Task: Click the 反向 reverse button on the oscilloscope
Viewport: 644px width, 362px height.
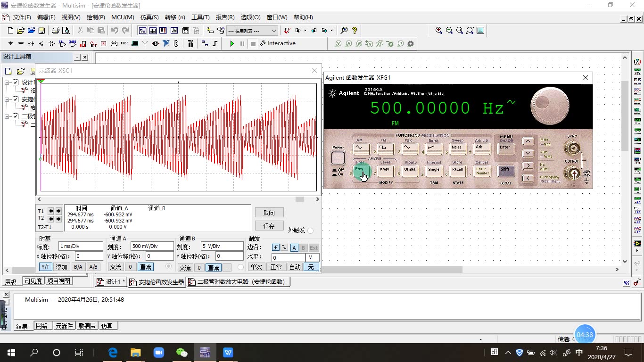Action: coord(269,212)
